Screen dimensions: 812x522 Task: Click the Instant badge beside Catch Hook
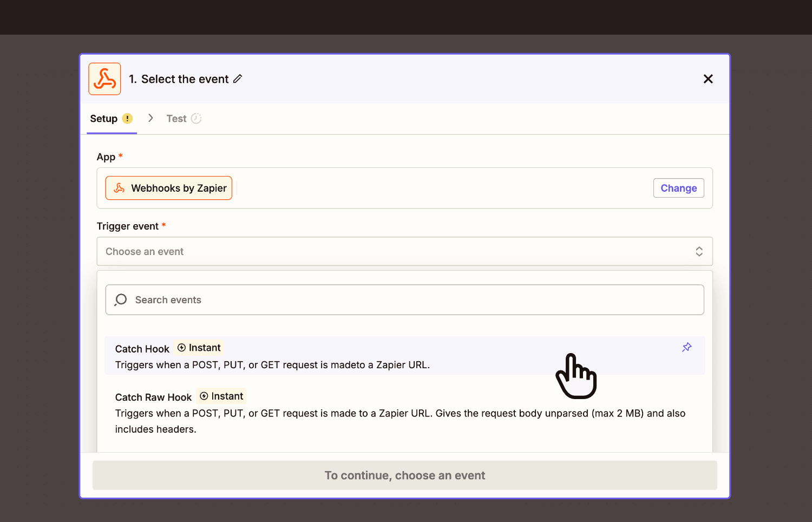pyautogui.click(x=199, y=348)
